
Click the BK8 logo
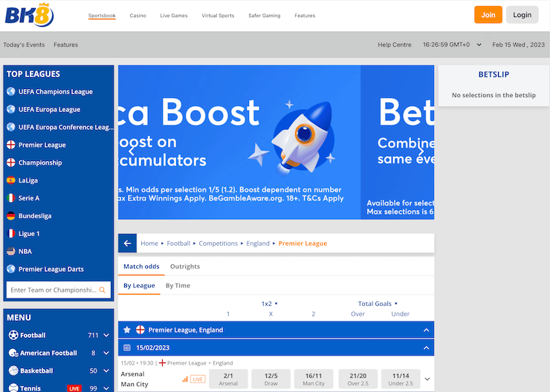click(x=30, y=15)
